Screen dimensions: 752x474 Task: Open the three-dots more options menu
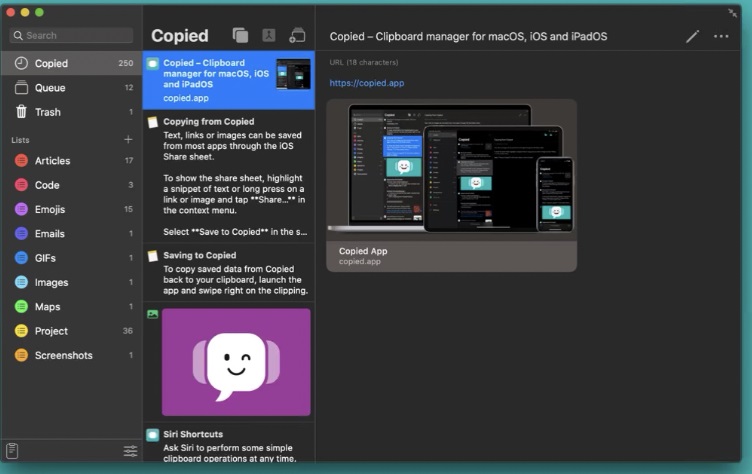pyautogui.click(x=721, y=36)
